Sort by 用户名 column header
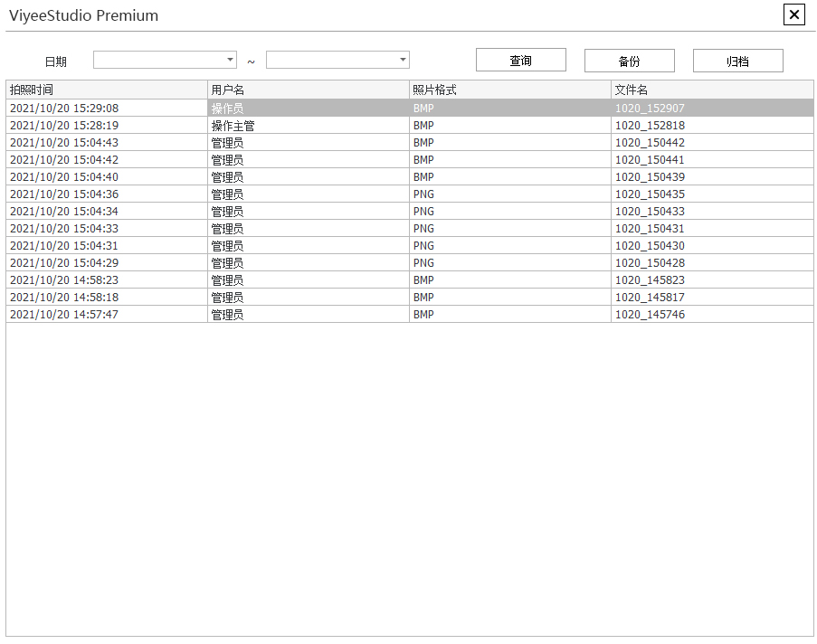This screenshot has width=817, height=644. click(x=308, y=90)
